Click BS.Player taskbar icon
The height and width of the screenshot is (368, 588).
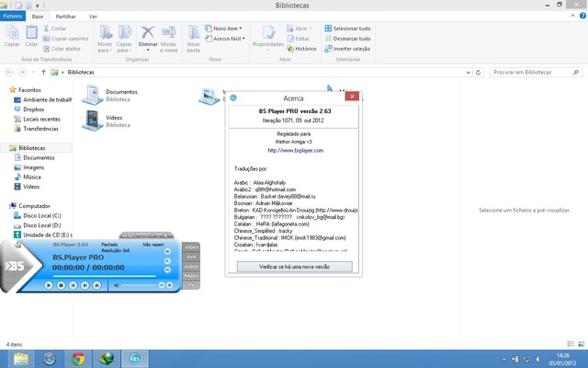pos(135,359)
